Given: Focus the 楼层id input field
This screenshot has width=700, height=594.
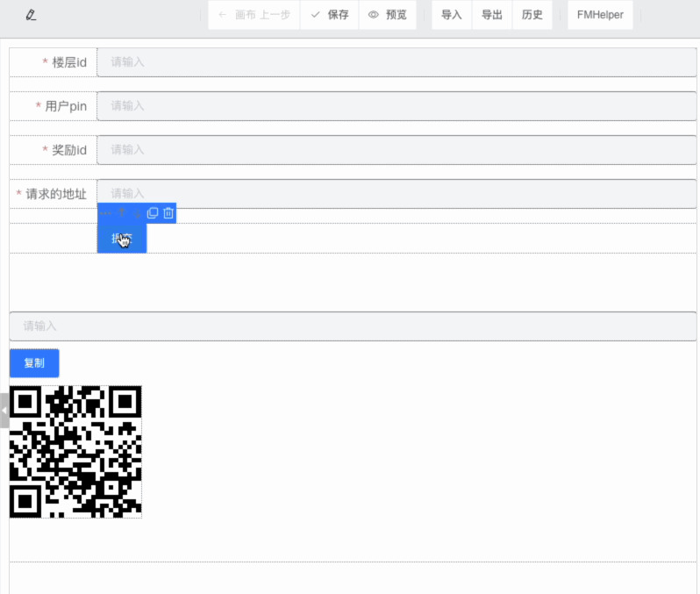Looking at the screenshot, I should (x=396, y=62).
